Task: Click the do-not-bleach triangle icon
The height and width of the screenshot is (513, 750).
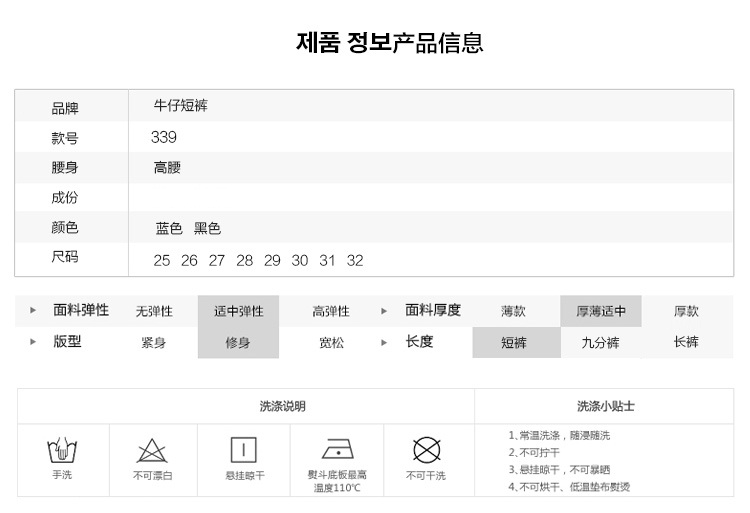Action: 152,450
